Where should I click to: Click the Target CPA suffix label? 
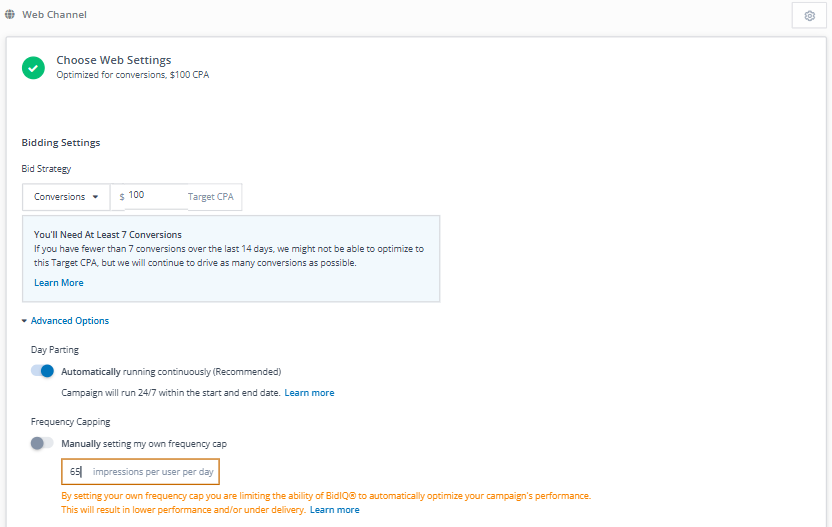(210, 197)
